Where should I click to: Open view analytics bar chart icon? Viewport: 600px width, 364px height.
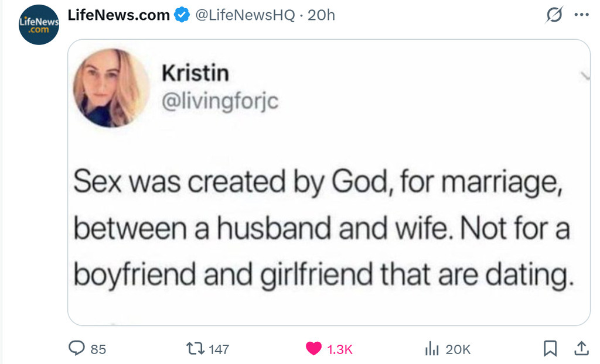(432, 349)
